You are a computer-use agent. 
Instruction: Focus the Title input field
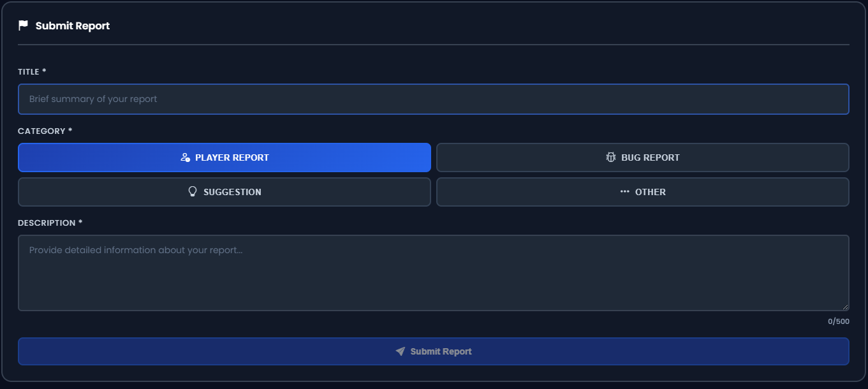pyautogui.click(x=433, y=99)
